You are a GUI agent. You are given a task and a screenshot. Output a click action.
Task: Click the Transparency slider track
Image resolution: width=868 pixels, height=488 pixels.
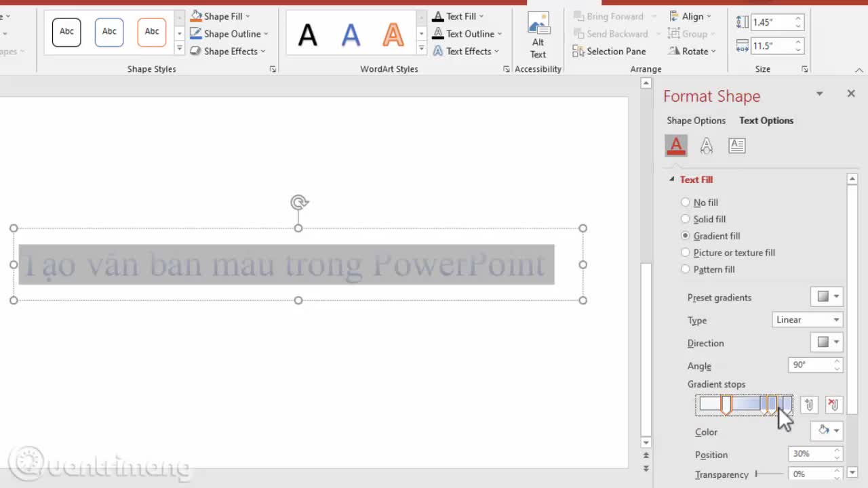click(x=769, y=474)
